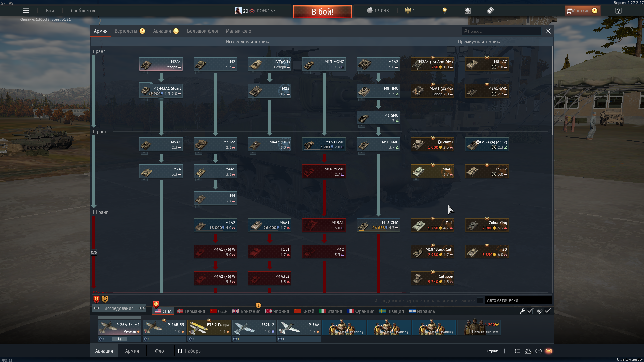Open the warbonds shop icon
This screenshot has height=362, width=644.
[468, 11]
